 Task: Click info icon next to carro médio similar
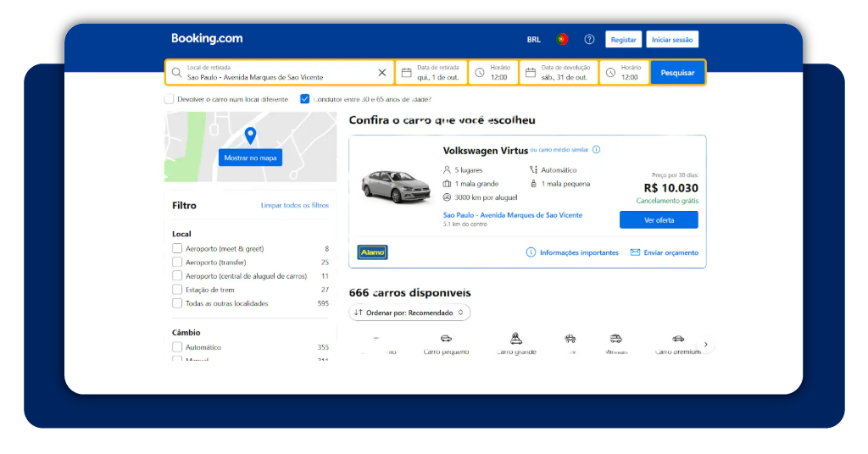596,149
